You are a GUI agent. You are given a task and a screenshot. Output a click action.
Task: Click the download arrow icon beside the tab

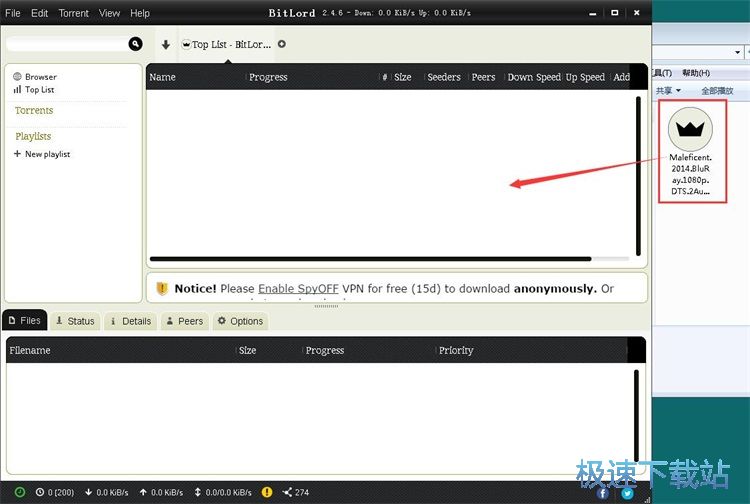(165, 44)
